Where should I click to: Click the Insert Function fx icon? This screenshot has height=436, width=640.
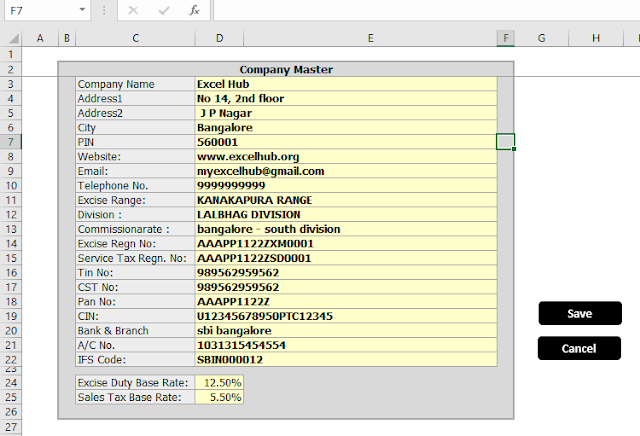click(x=195, y=10)
